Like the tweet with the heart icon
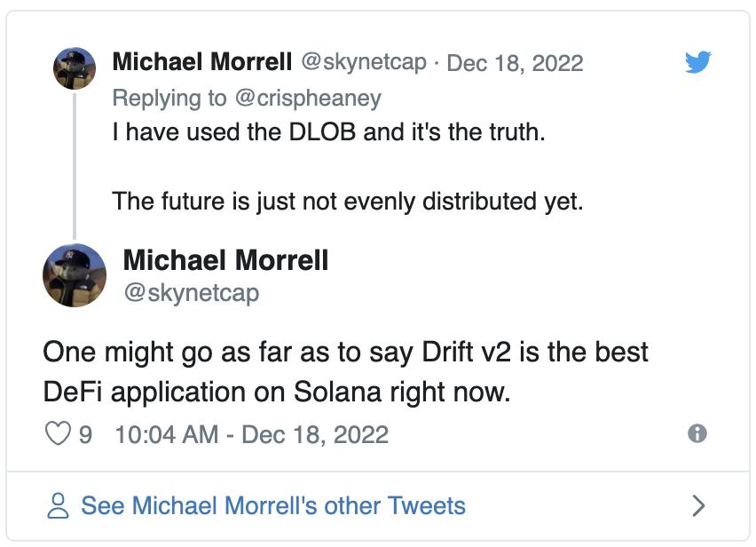The width and height of the screenshot is (756, 547). point(58,434)
